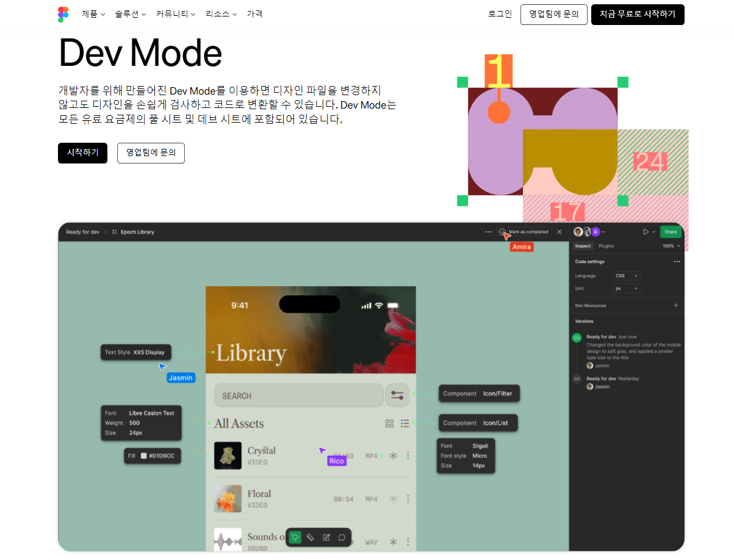Click the Code settings heading
734x560 pixels.
pos(589,262)
